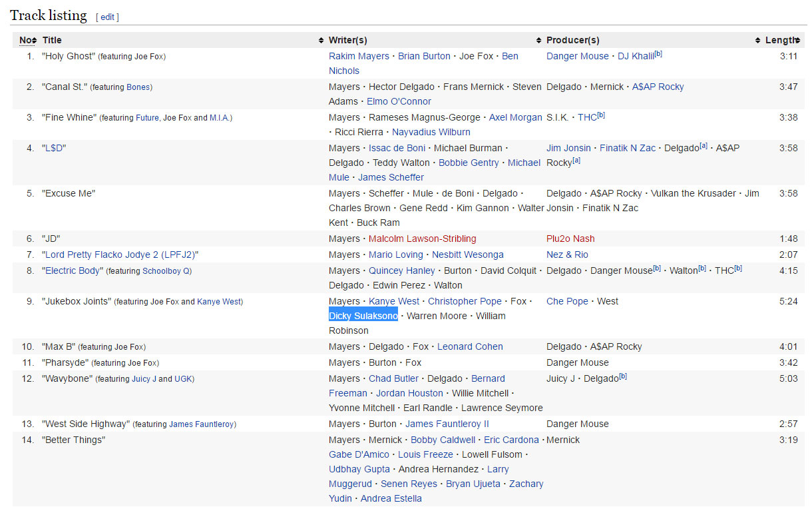
Task: Follow the Elmo O'Connor link
Action: point(399,101)
